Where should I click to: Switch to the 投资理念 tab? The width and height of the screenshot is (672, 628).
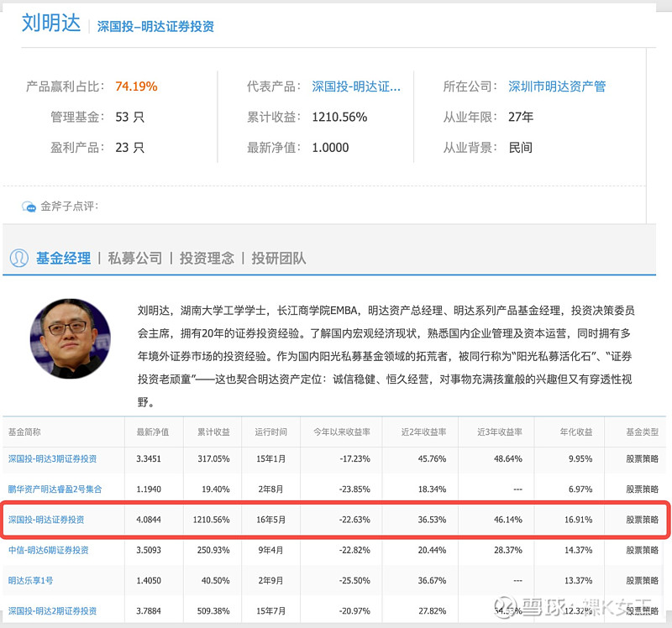click(x=207, y=259)
